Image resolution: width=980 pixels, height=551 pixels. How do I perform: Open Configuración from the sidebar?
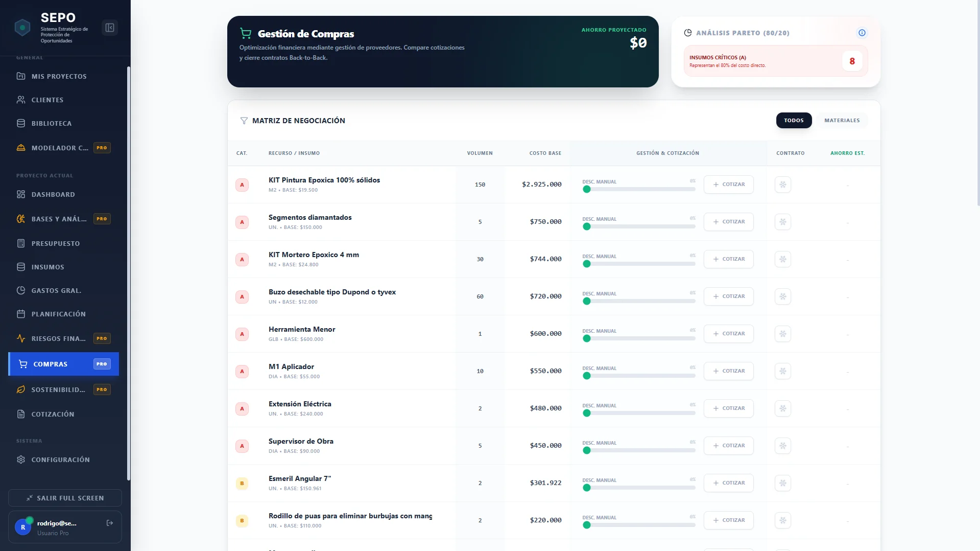(60, 460)
